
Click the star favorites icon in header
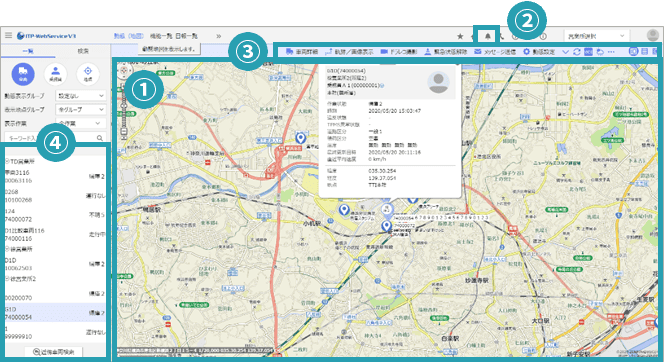click(x=460, y=36)
